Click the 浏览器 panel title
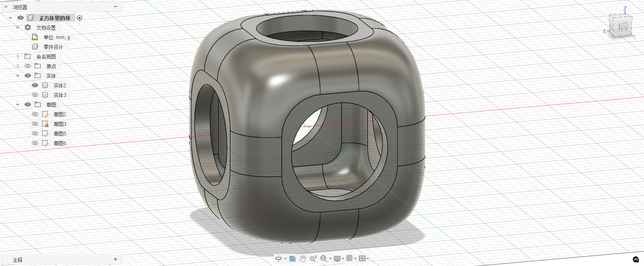The image size is (644, 266). 20,7
